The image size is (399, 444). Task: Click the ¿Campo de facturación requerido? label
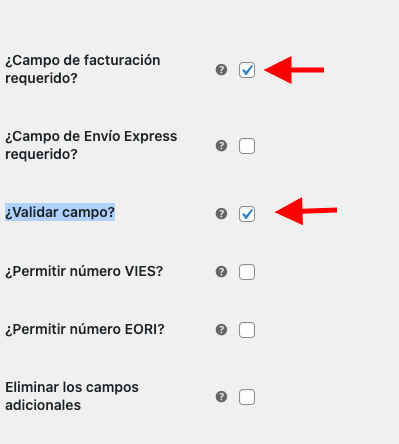[x=83, y=69]
